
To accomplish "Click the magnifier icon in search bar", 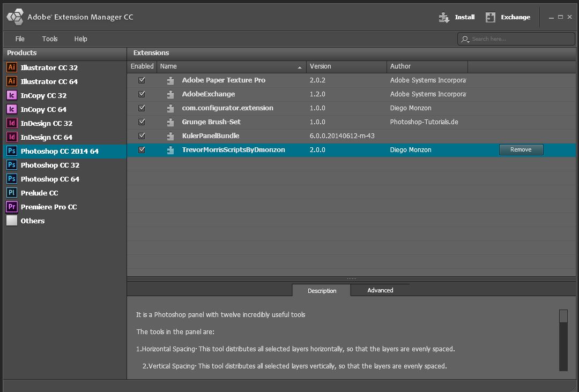I will 465,39.
